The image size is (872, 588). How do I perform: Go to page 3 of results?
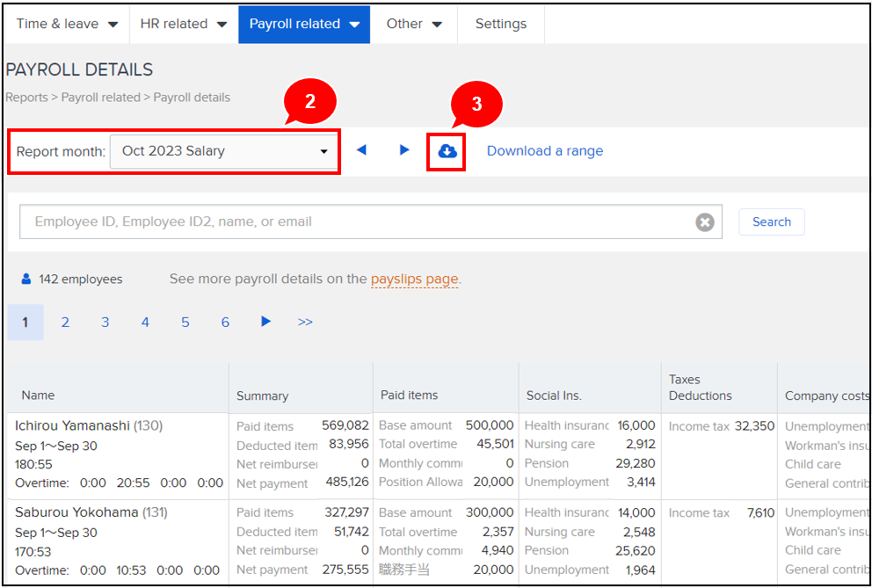point(105,323)
